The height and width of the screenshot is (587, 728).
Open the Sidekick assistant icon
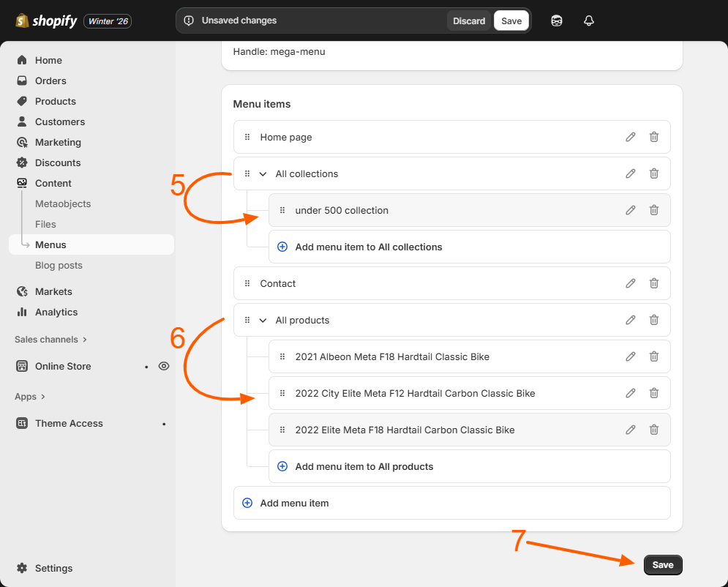tap(557, 21)
